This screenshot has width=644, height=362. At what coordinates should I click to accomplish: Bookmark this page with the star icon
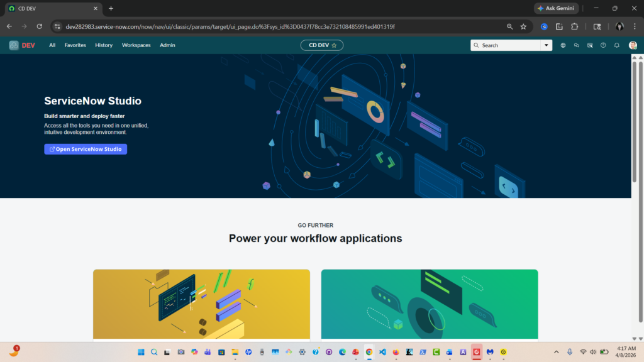(x=523, y=26)
